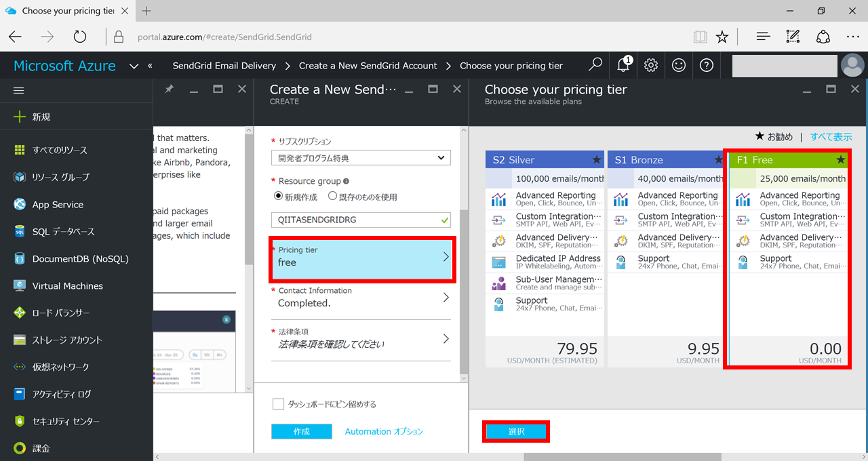The width and height of the screenshot is (868, 461).
Task: Open SQL データベース in the sidebar
Action: (x=77, y=231)
